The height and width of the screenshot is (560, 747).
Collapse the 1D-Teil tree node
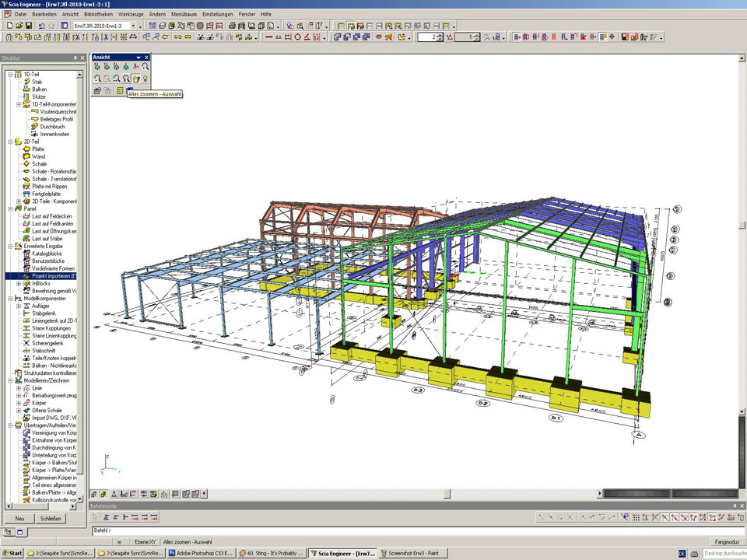10,74
